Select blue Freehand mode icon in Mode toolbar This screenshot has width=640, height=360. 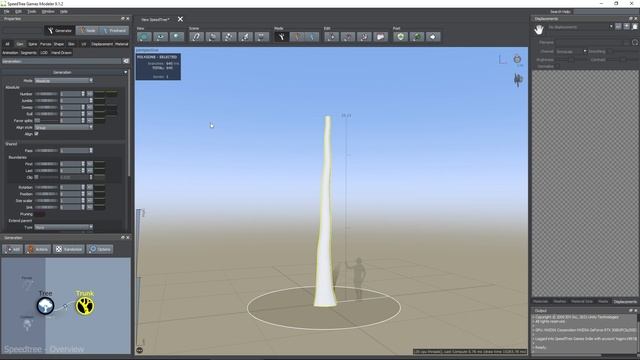(312, 37)
